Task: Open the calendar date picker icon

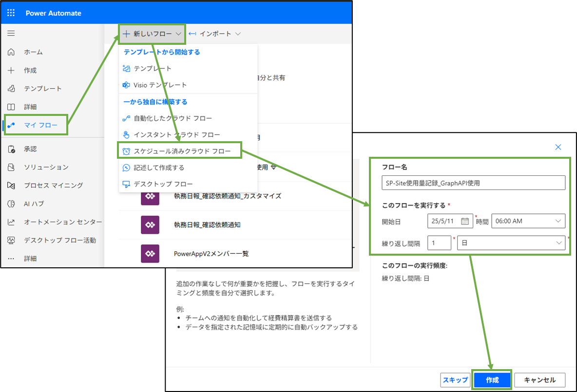Action: click(x=465, y=221)
